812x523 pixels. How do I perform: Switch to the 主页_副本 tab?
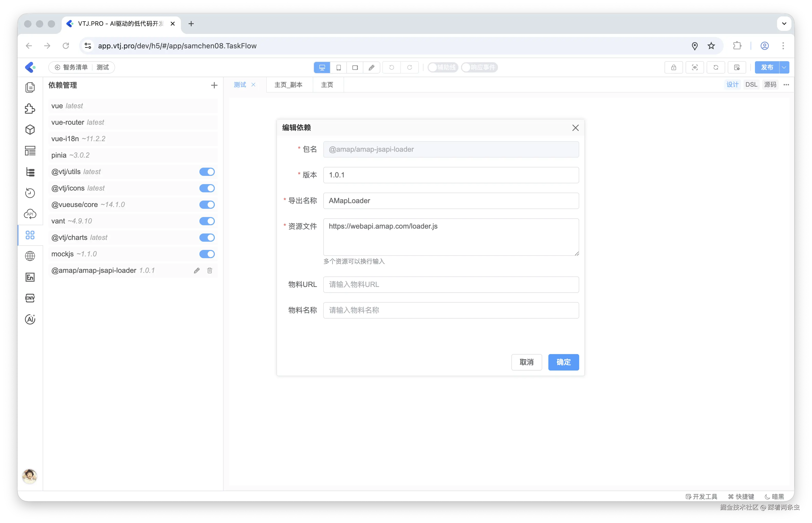point(288,85)
